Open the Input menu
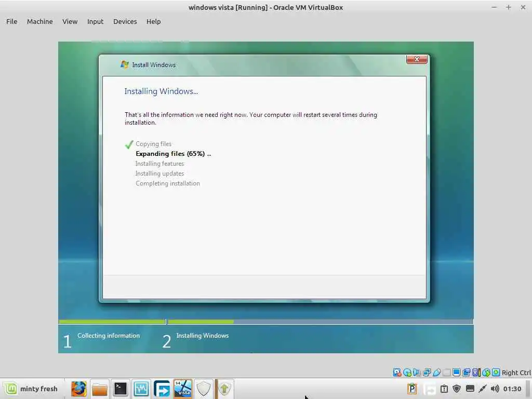Screen dimensions: 532x399 96,21
